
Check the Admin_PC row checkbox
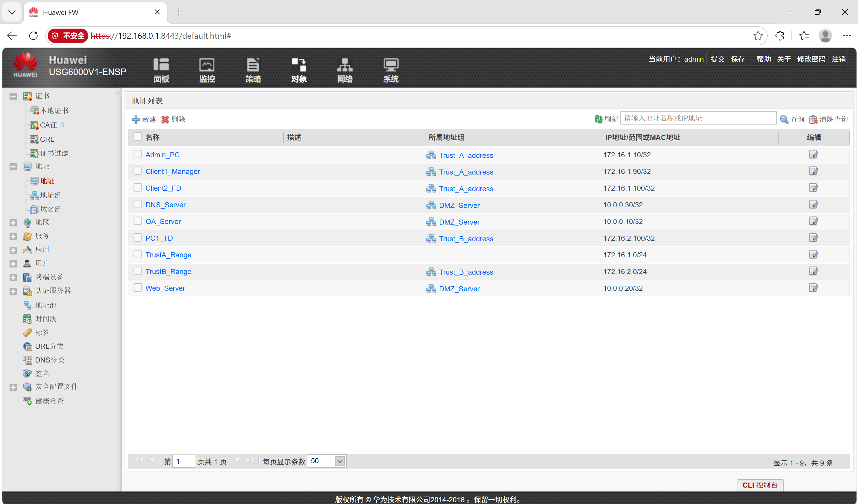coord(137,154)
